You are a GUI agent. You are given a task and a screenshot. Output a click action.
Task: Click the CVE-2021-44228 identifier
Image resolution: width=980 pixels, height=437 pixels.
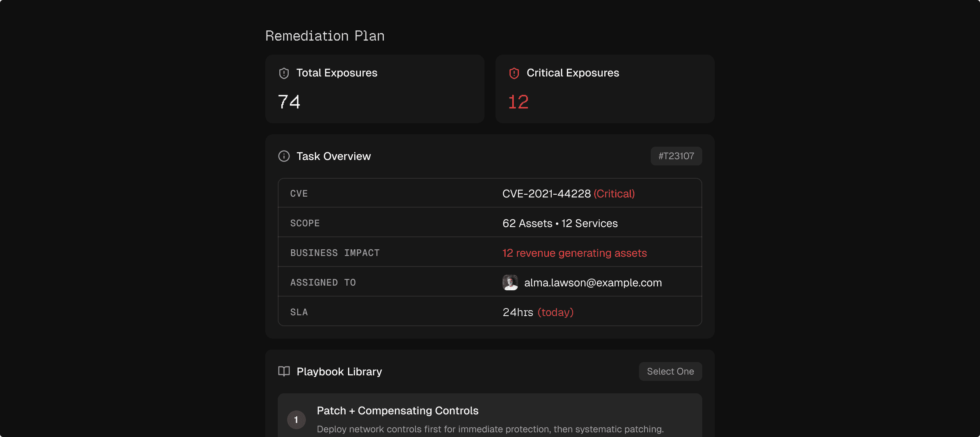(x=546, y=194)
